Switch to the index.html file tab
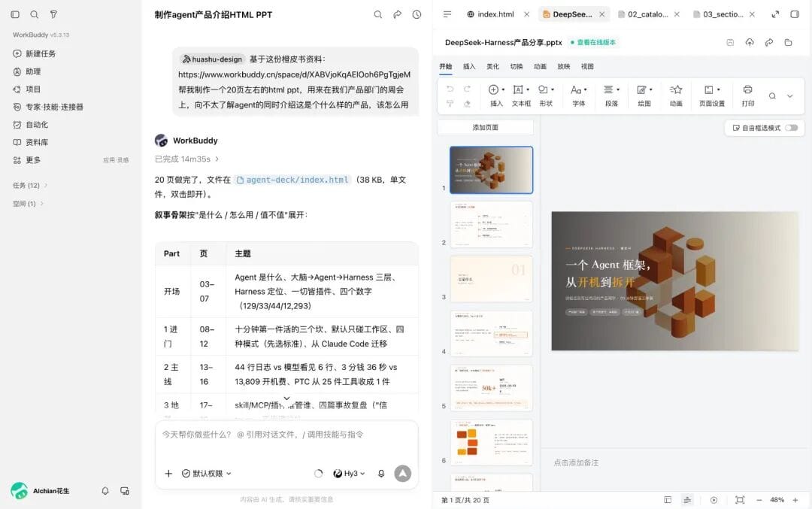The image size is (812, 509). tap(490, 14)
